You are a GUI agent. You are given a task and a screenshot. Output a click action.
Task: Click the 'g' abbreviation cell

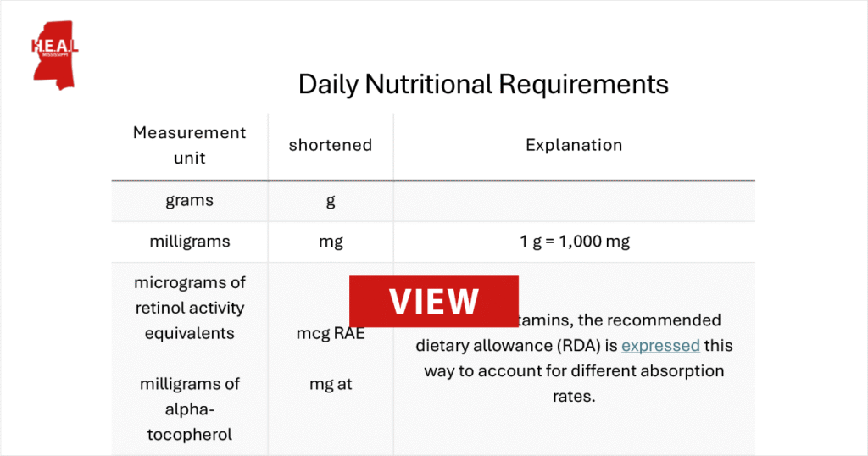(x=331, y=200)
